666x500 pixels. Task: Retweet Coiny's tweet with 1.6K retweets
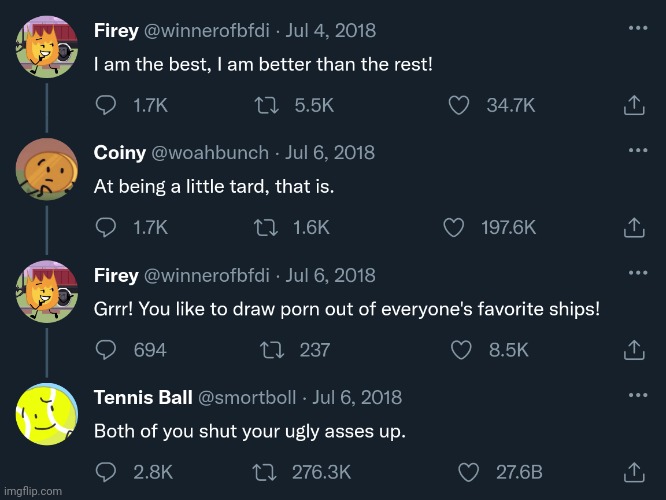coord(266,227)
